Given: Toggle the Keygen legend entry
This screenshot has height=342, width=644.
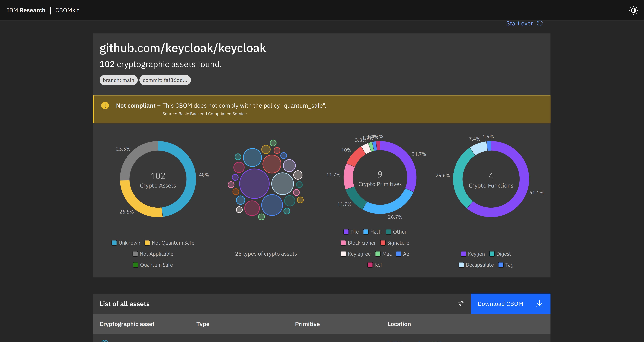Looking at the screenshot, I should 473,254.
